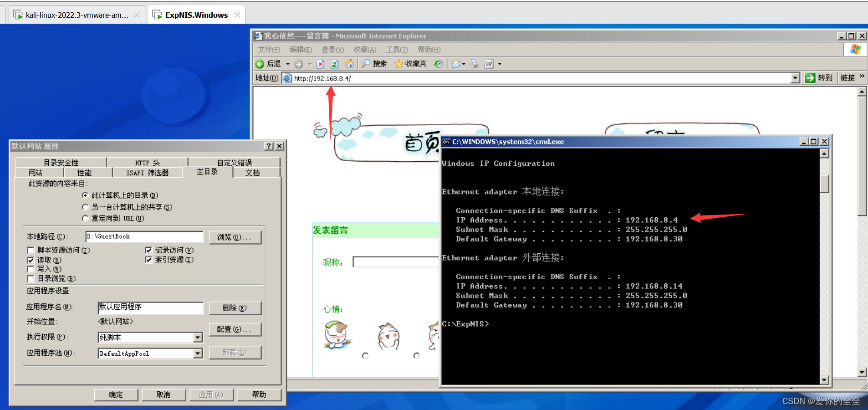Image resolution: width=868 pixels, height=410 pixels.
Task: Open Back button history dropdown arrow
Action: pyautogui.click(x=288, y=64)
